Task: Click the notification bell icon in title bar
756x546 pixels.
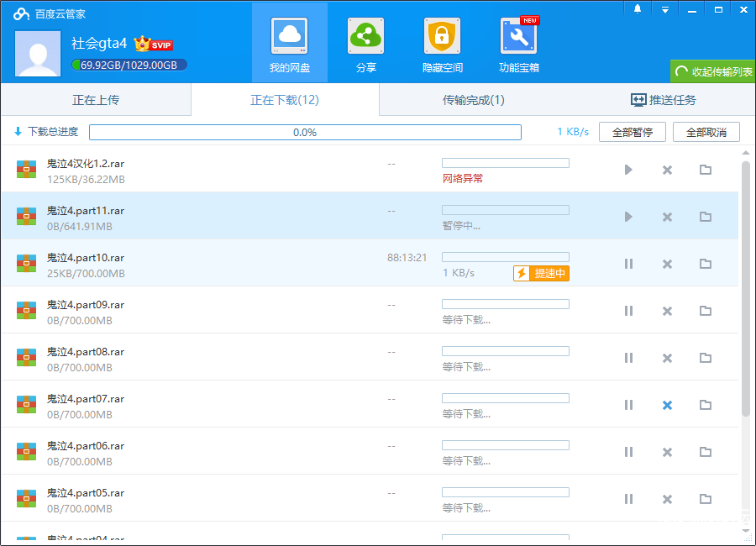Action: [638, 9]
